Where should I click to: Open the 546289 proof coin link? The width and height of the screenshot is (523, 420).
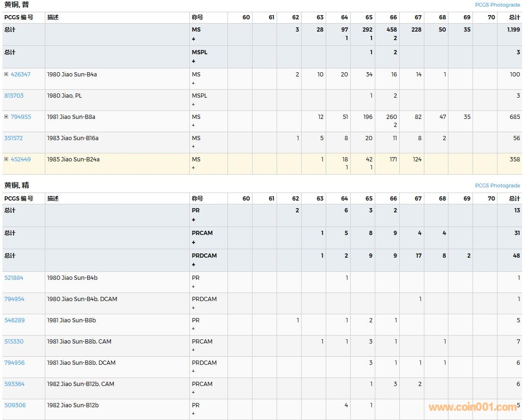pos(14,320)
